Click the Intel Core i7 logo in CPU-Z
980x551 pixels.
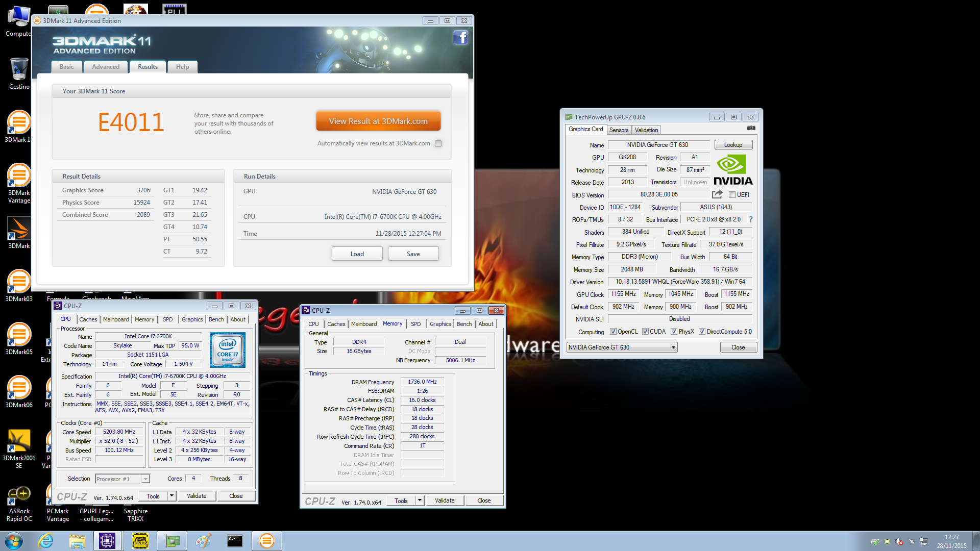(x=227, y=350)
